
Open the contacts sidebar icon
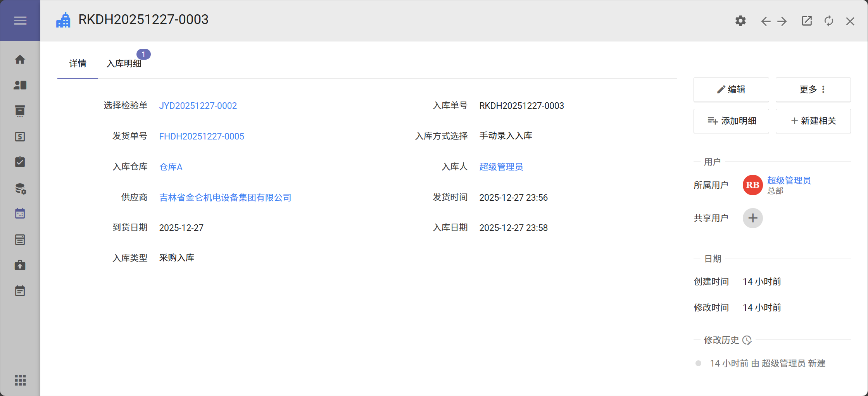pos(20,85)
